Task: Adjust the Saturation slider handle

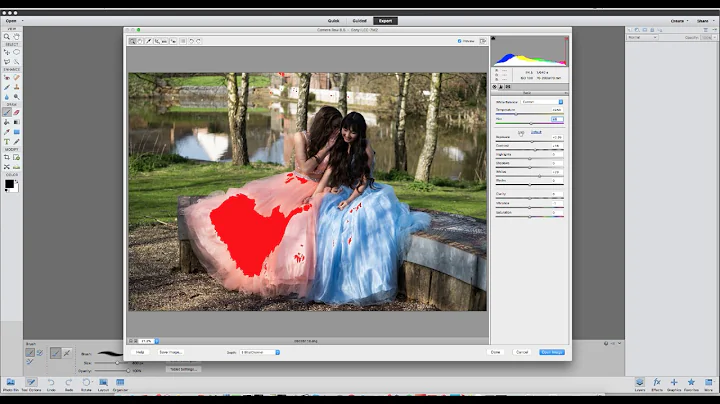Action: [x=529, y=216]
